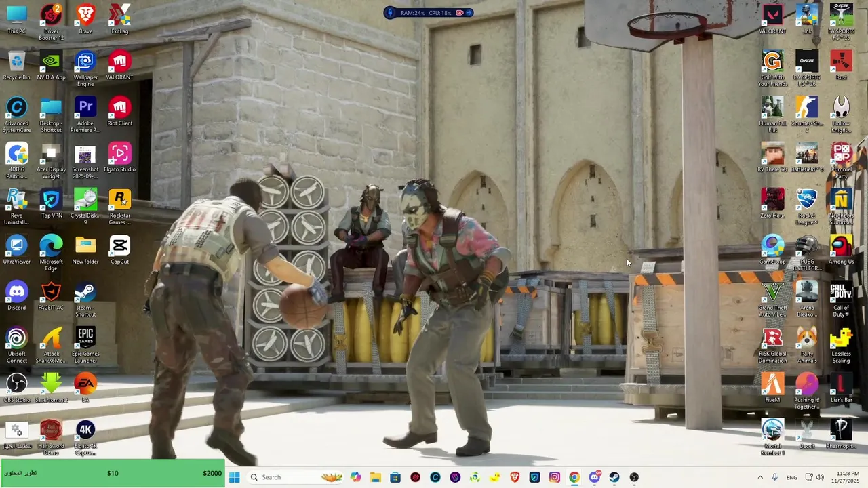Click the RAM and CPU usage widget

tap(429, 12)
